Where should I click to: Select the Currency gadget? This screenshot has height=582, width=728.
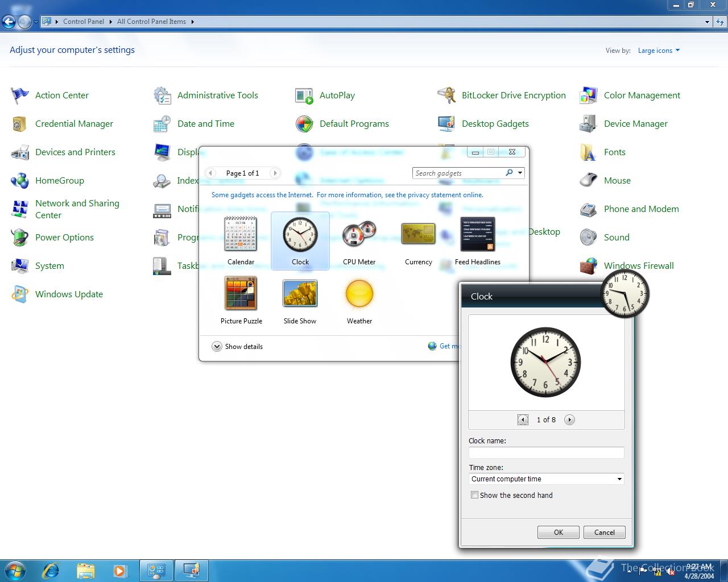(x=419, y=241)
